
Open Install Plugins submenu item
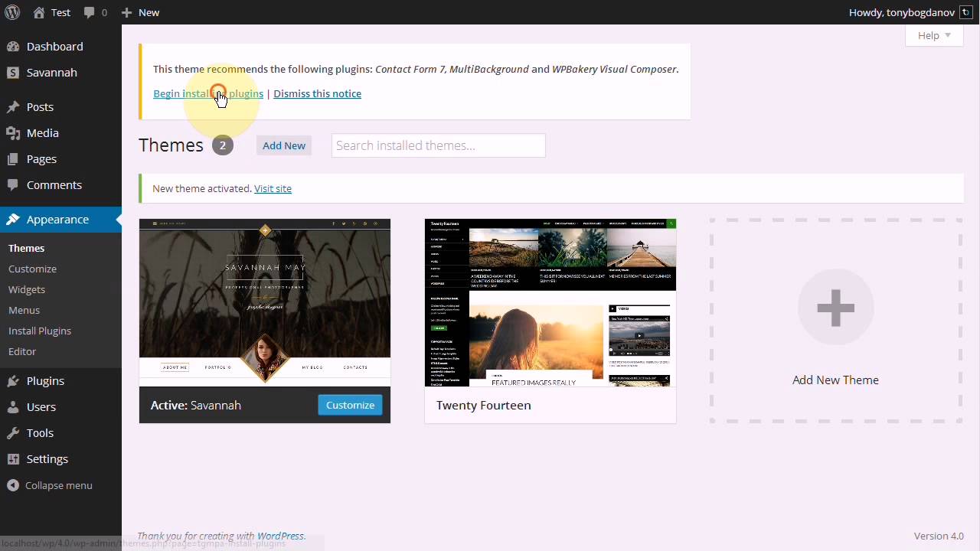click(x=40, y=331)
